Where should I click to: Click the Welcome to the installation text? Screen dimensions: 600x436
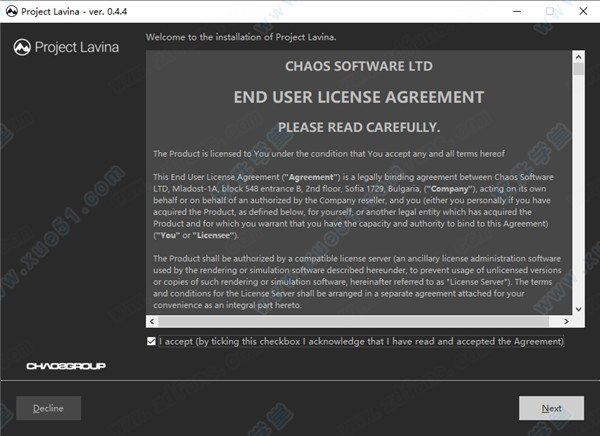(241, 37)
